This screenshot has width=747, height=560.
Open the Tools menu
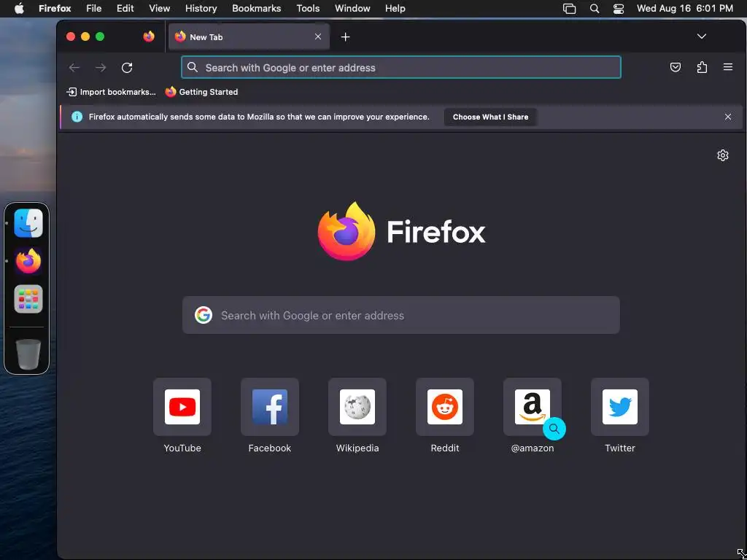click(308, 8)
